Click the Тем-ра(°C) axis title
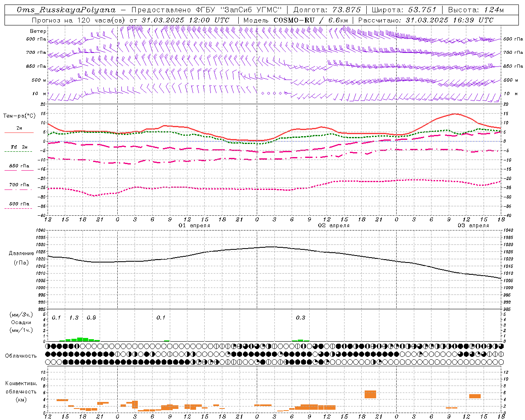 pyautogui.click(x=19, y=116)
